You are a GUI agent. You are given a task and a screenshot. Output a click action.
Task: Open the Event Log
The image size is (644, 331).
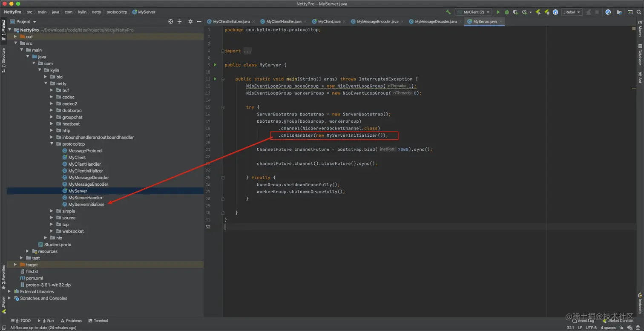583,321
